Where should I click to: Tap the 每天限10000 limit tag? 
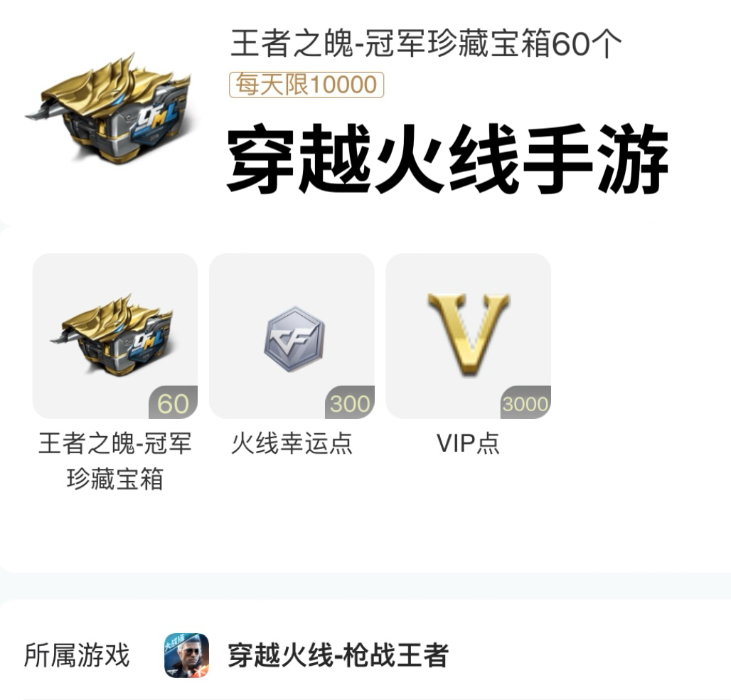[306, 85]
